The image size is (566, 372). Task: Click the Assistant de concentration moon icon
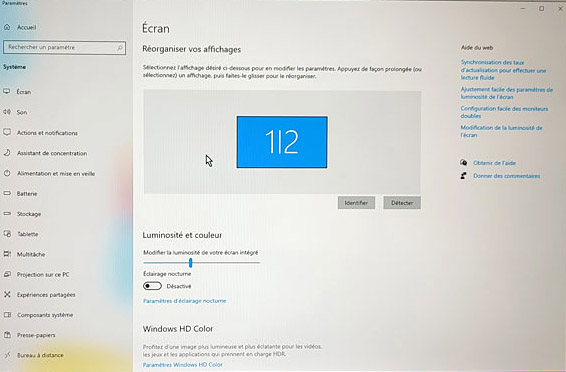(7, 153)
